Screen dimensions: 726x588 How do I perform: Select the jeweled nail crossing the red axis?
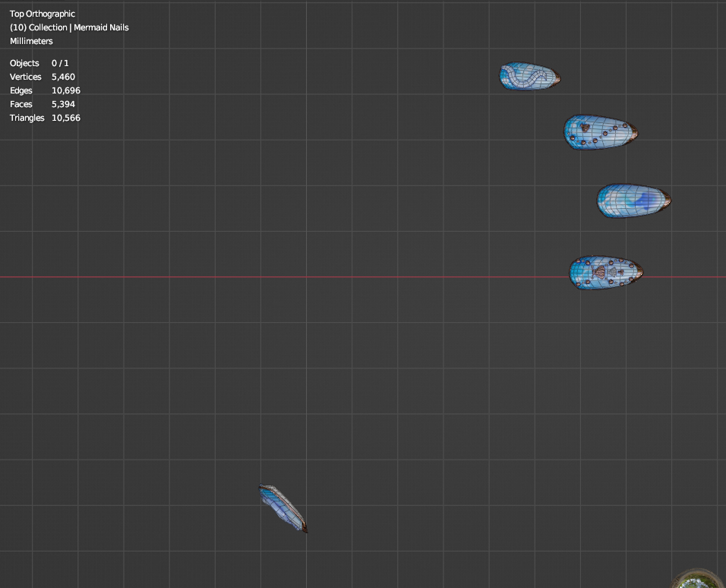pyautogui.click(x=606, y=273)
